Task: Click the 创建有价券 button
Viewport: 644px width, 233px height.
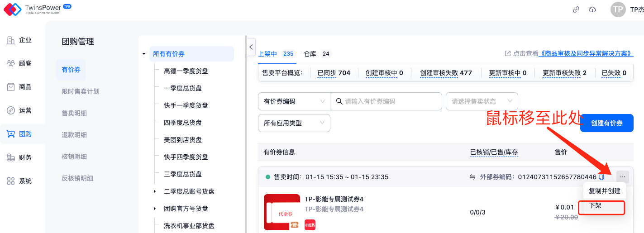Action: point(606,123)
